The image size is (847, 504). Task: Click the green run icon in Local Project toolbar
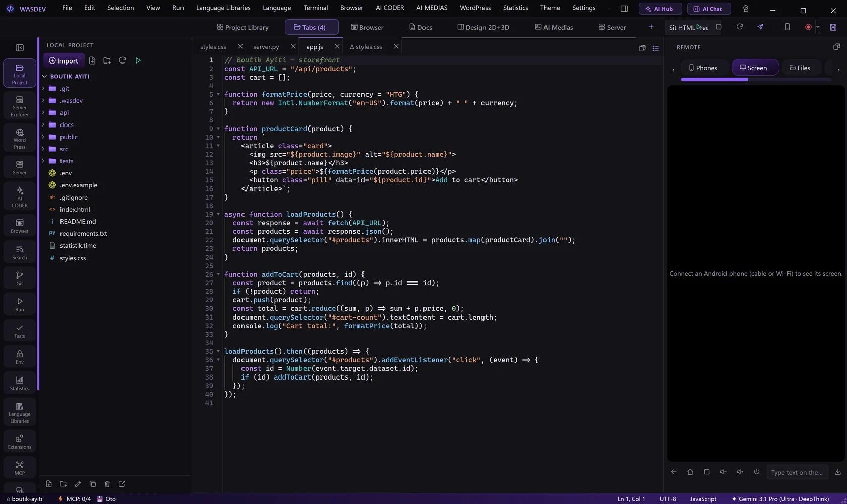[138, 60]
